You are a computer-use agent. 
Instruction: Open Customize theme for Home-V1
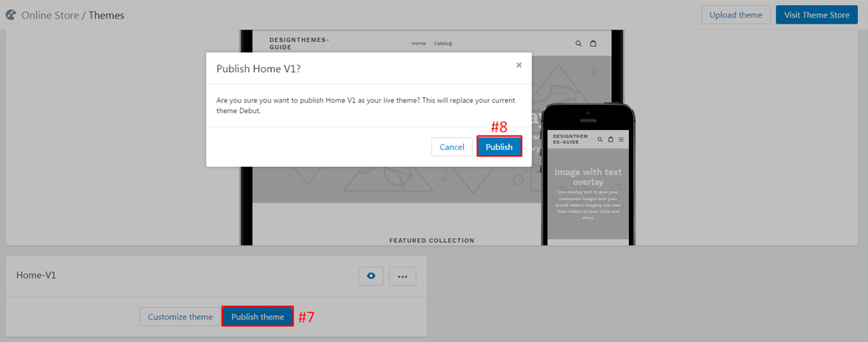[180, 317]
